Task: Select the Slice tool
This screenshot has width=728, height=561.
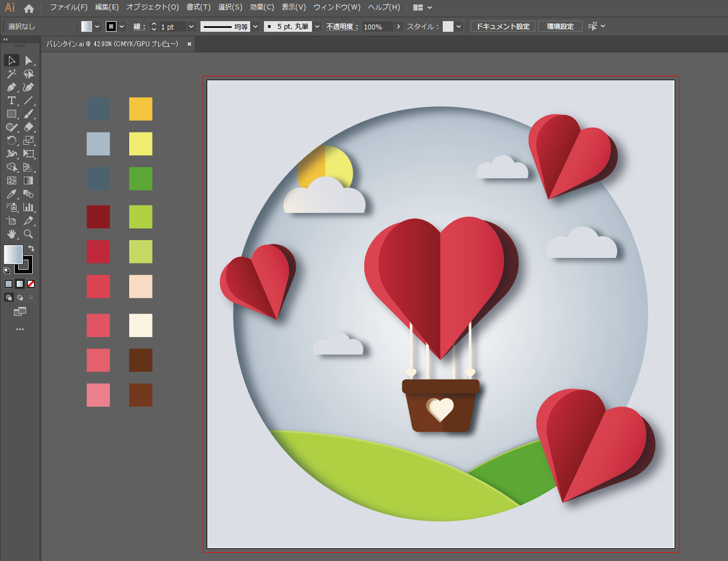Action: (29, 220)
